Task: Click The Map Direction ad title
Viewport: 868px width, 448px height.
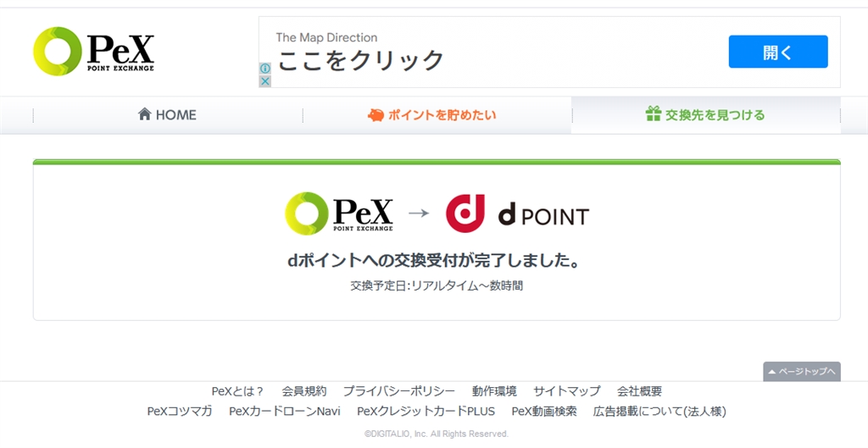Action: coord(326,37)
